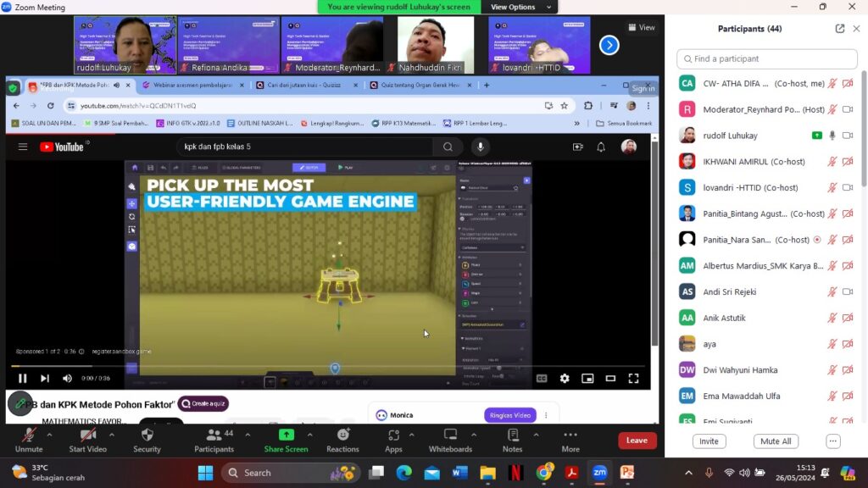Expand audio options arrow beside Unmute
This screenshot has height=488, width=868.
49,435
